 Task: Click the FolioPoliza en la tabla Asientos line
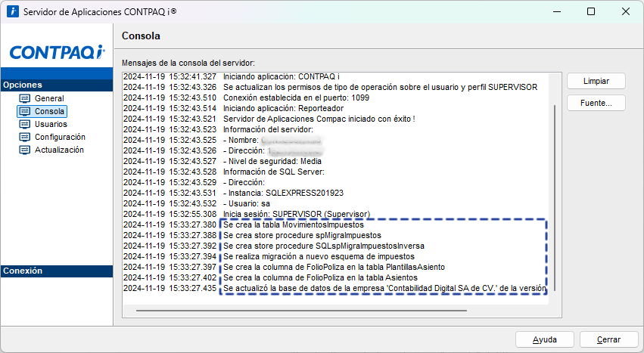[320, 278]
